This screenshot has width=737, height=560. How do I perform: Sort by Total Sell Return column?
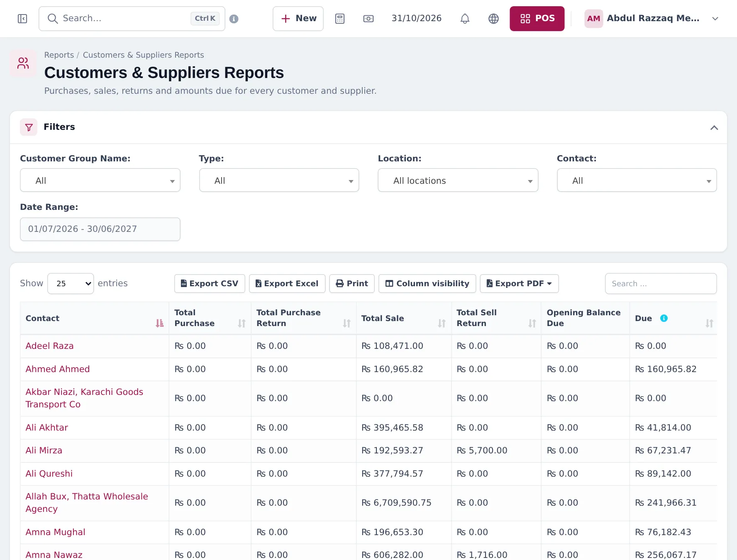pos(532,323)
